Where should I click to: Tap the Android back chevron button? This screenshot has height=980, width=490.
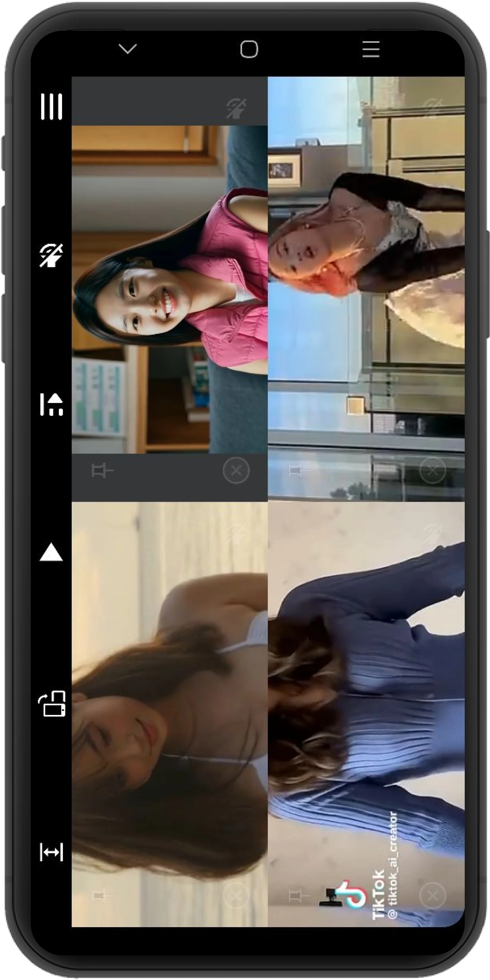(127, 49)
